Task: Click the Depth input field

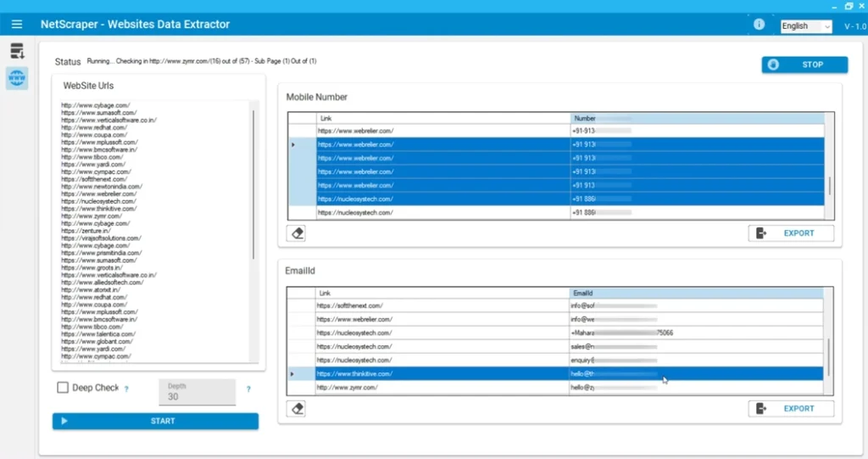Action: pos(197,392)
